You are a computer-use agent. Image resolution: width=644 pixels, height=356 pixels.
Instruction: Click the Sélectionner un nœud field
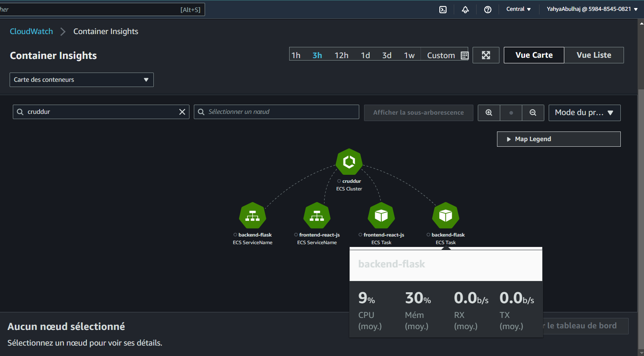point(276,112)
